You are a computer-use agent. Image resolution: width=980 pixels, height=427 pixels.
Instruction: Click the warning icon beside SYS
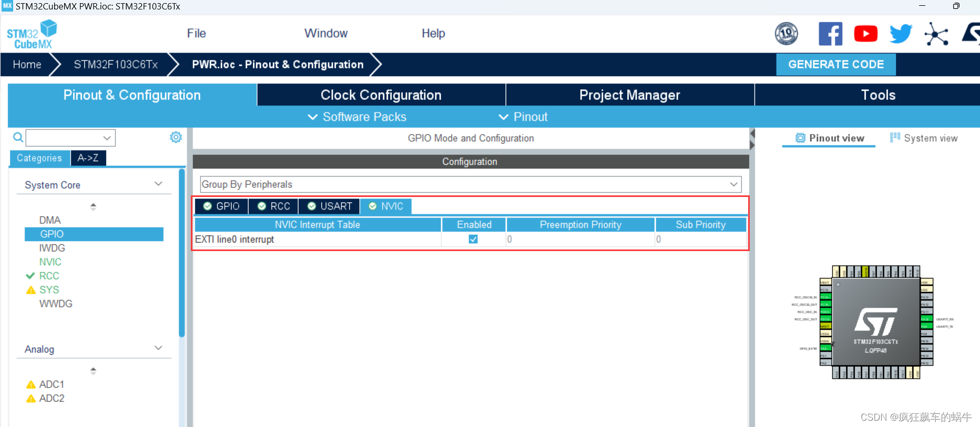[x=30, y=290]
